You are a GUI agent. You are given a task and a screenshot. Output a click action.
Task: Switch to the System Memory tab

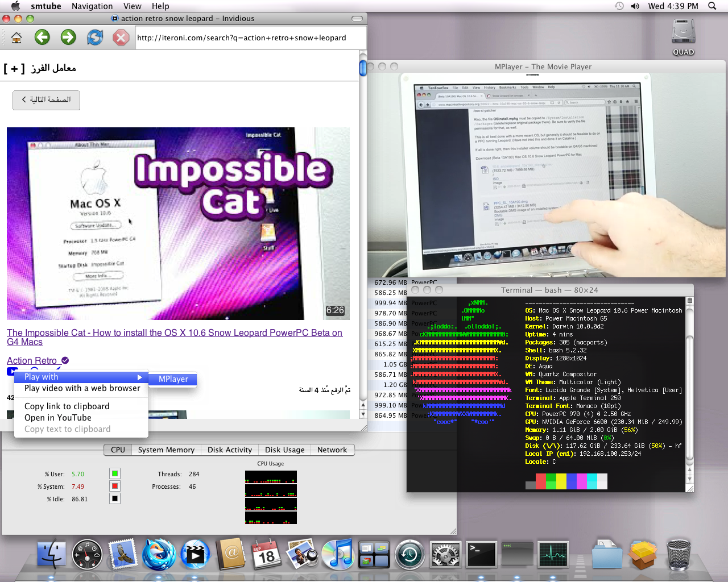166,450
